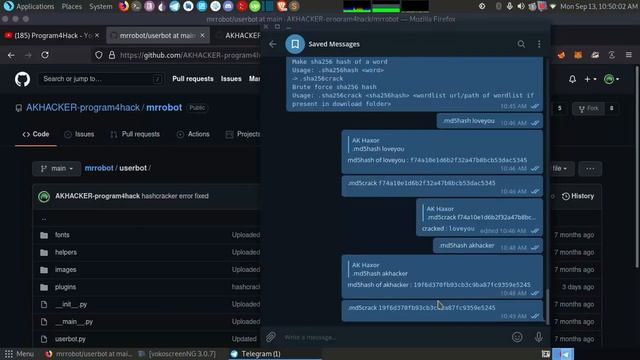640x360 pixels.
Task: Switch to the Projects tab
Action: (x=243, y=134)
